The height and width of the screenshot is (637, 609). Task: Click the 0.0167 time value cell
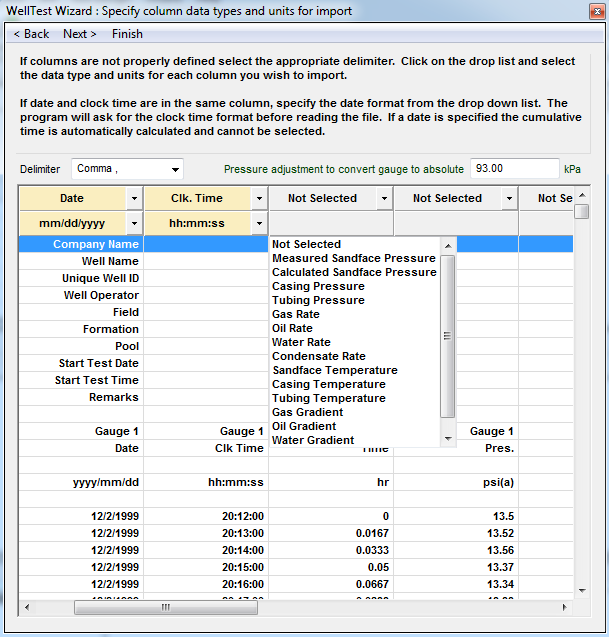coord(331,533)
